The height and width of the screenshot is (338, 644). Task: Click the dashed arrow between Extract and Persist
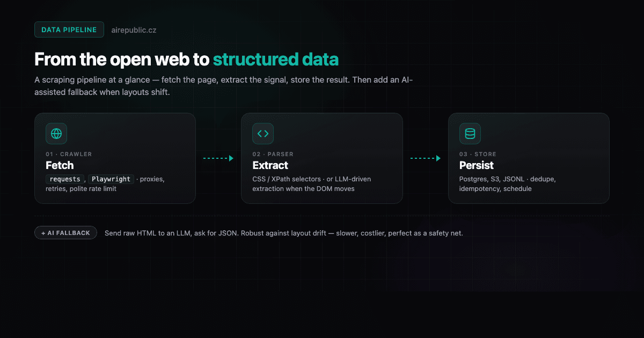pyautogui.click(x=426, y=158)
